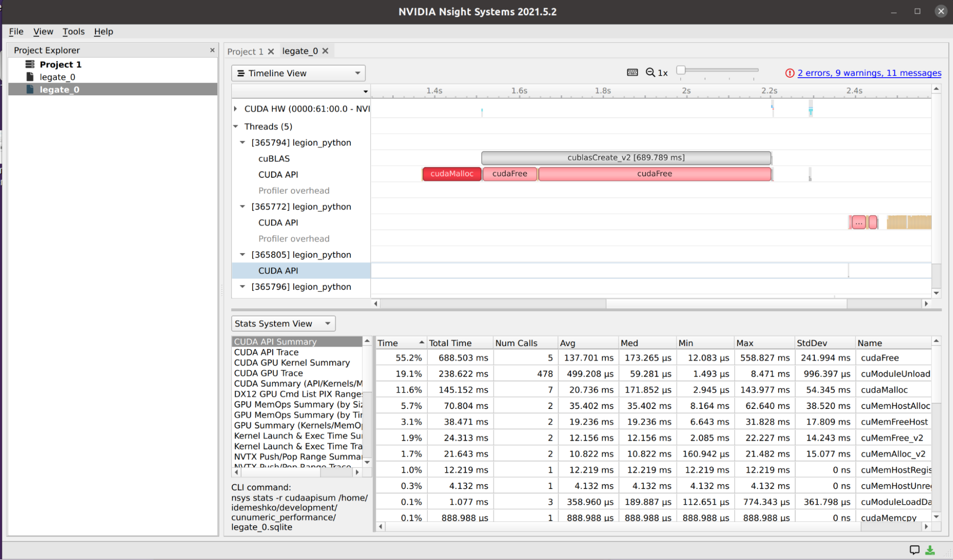Select CUDA GPU Trace report

point(297,373)
